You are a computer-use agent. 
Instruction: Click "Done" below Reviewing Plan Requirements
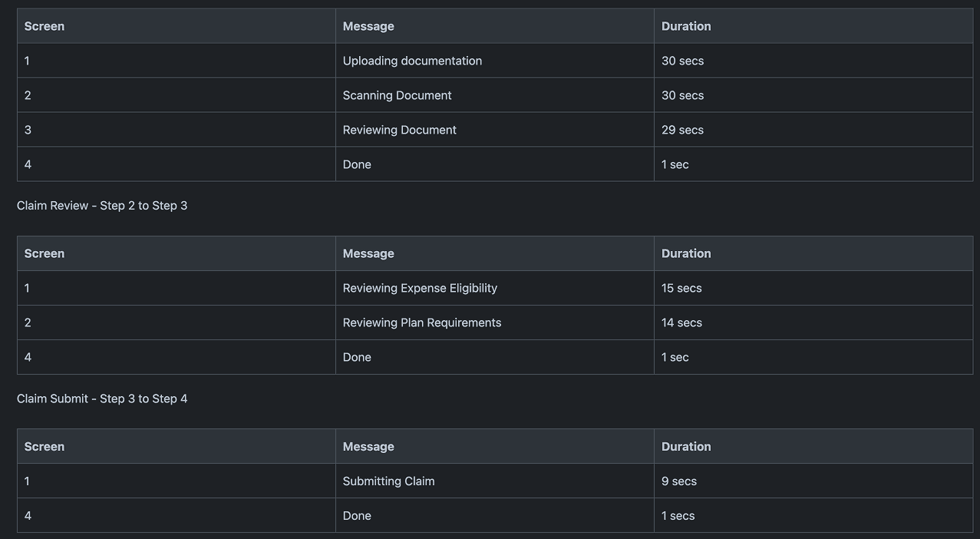pos(357,357)
